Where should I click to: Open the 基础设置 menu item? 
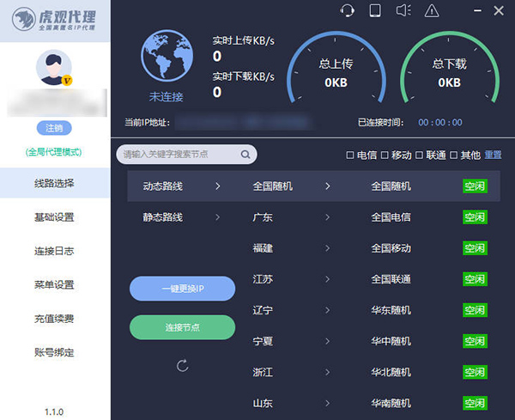point(54,217)
